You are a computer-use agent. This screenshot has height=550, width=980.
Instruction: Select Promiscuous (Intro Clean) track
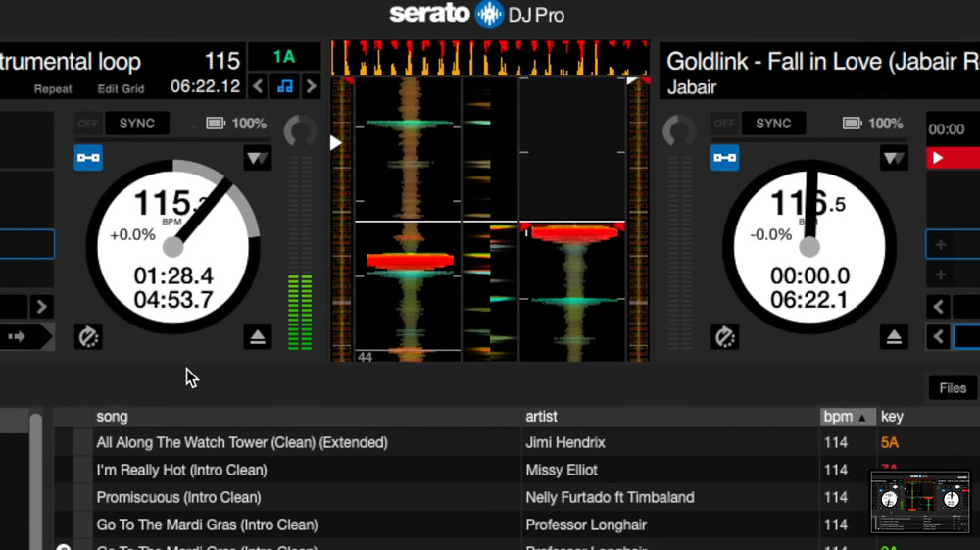(178, 497)
